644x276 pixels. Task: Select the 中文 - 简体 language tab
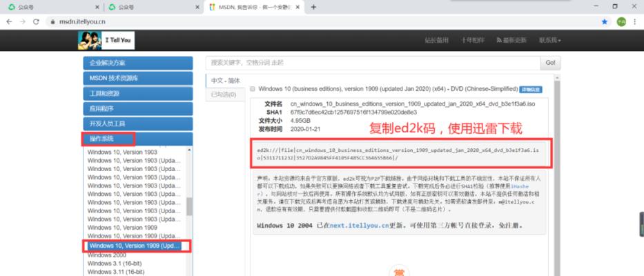point(226,81)
